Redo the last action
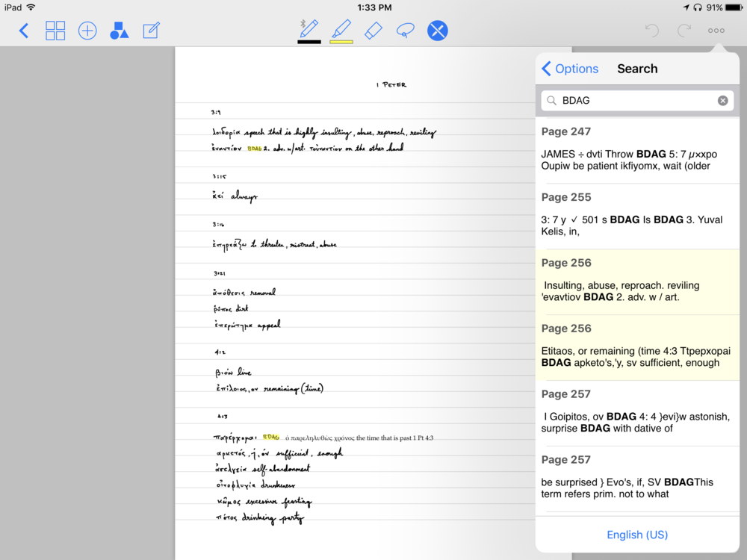747x560 pixels. click(684, 31)
